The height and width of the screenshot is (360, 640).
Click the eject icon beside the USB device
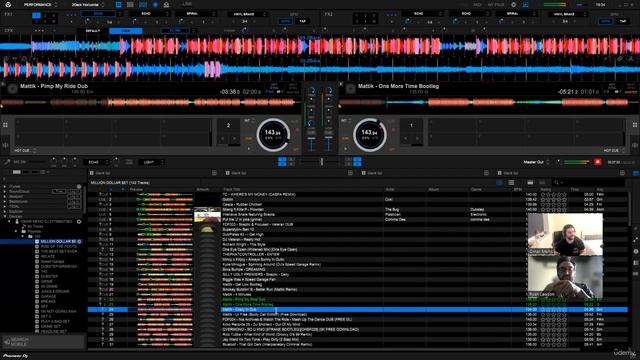click(79, 222)
